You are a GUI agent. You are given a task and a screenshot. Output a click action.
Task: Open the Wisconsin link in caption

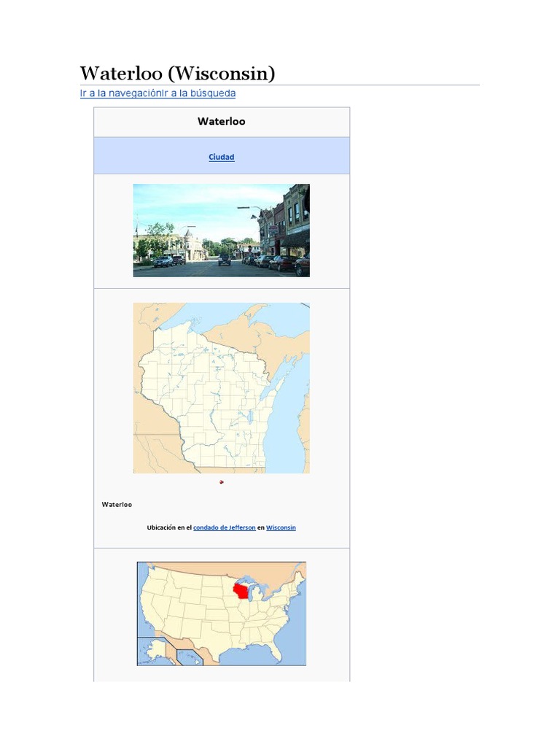pyautogui.click(x=281, y=527)
